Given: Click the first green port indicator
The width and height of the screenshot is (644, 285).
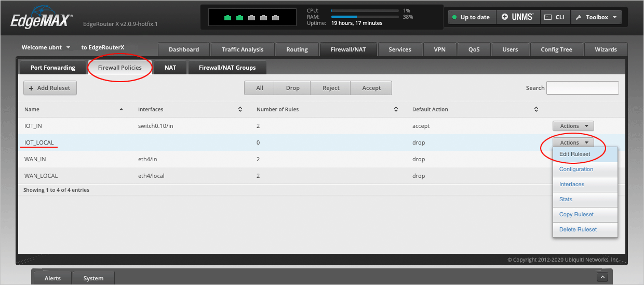Looking at the screenshot, I should [227, 18].
